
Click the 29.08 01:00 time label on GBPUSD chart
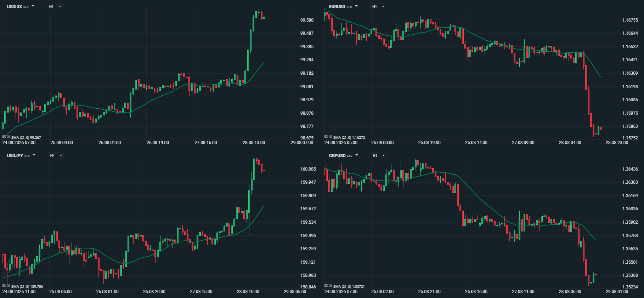point(617,292)
